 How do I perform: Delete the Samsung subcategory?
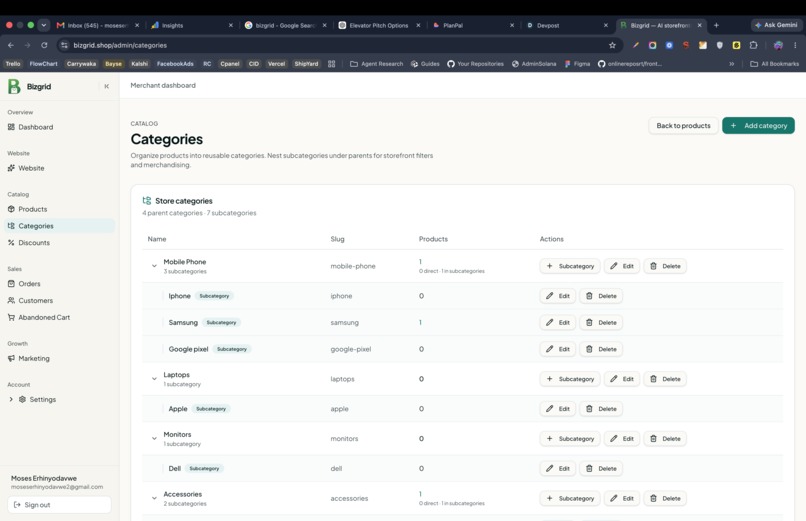[x=601, y=323]
